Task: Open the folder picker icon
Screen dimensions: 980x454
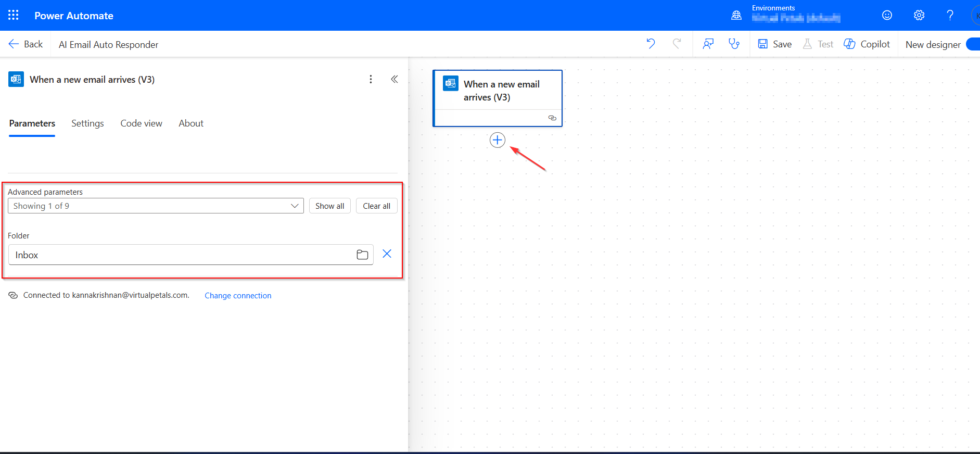Action: click(x=362, y=255)
